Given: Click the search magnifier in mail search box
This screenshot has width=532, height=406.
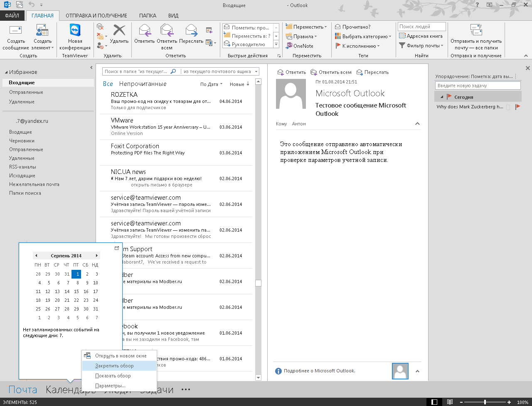Looking at the screenshot, I should (x=173, y=71).
